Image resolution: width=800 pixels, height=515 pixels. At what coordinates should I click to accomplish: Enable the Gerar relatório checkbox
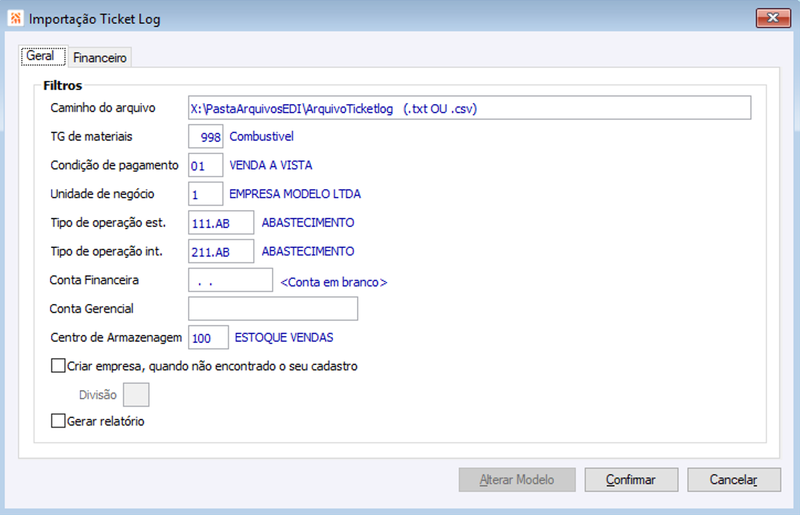click(x=58, y=421)
